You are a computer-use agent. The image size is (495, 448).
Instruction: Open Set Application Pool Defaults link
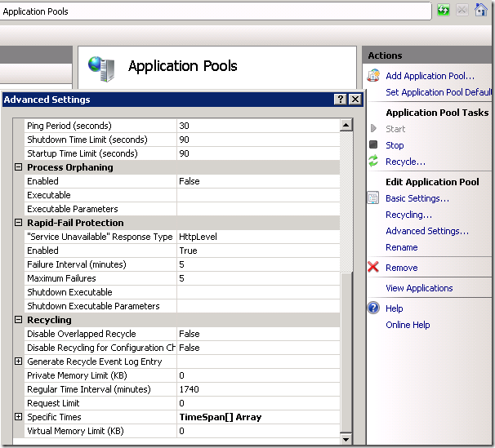tap(439, 92)
